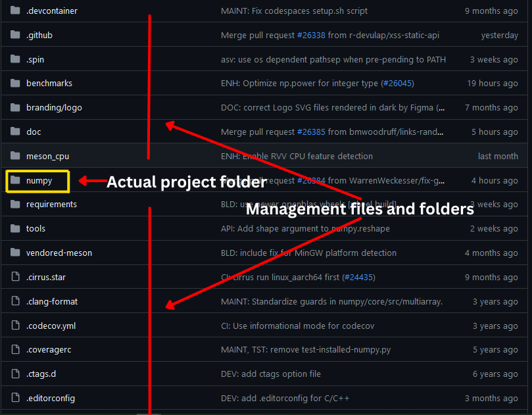Open commit 'BLD: include fix for MinGW platform detection'
Screen dimensions: 532x415
(308, 253)
